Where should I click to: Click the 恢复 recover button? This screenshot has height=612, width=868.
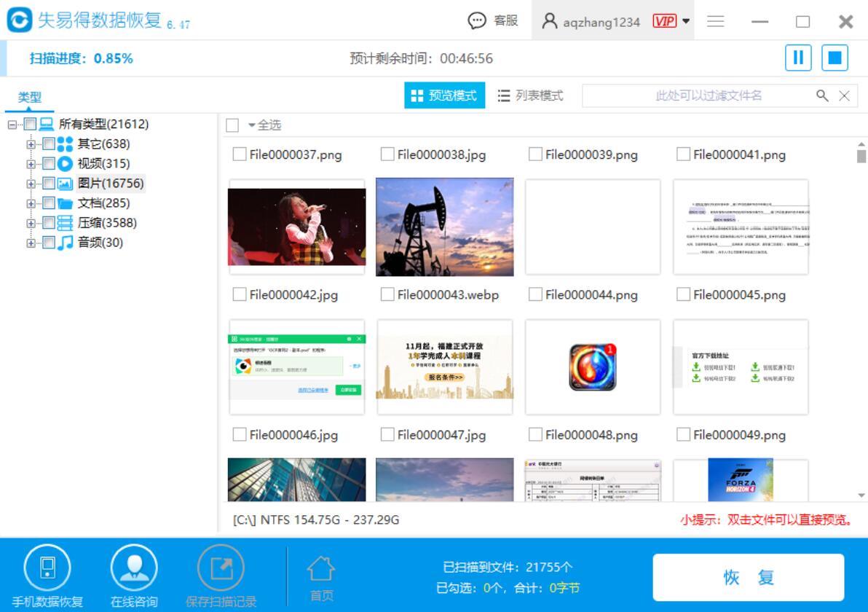(x=749, y=577)
